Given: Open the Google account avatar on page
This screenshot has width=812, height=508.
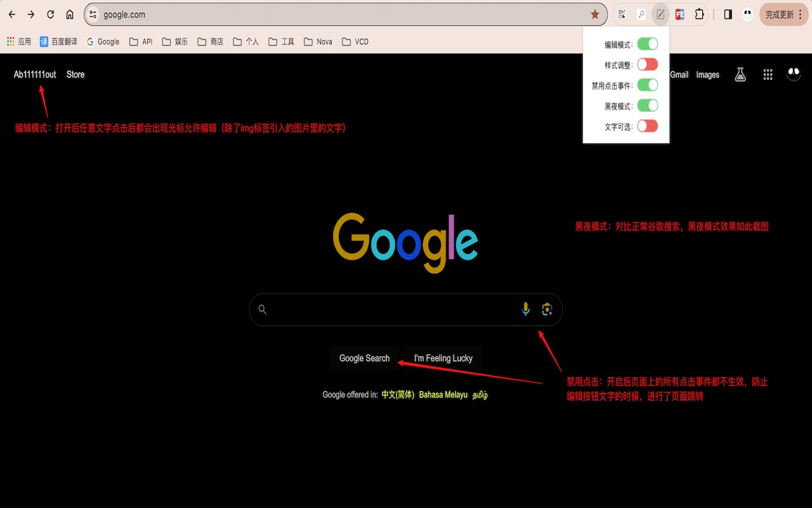Looking at the screenshot, I should pos(794,74).
